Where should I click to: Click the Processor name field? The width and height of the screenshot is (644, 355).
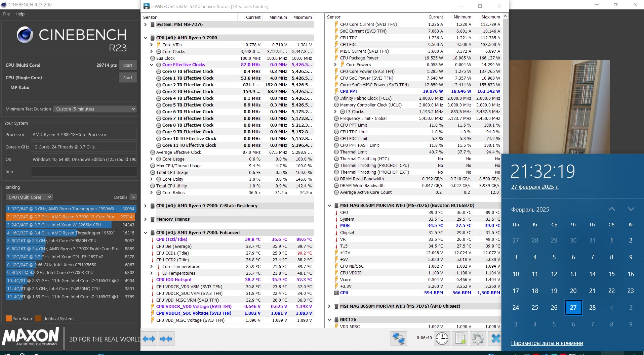point(84,134)
